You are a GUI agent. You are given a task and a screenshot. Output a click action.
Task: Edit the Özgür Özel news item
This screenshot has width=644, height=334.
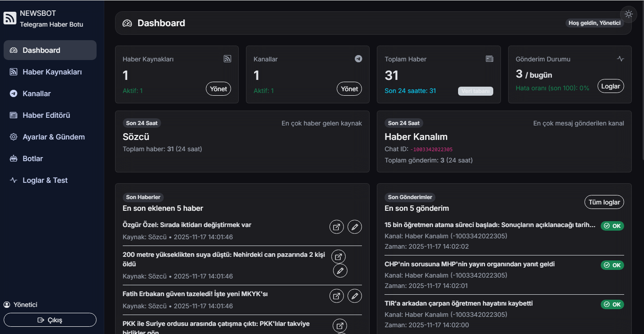point(355,227)
